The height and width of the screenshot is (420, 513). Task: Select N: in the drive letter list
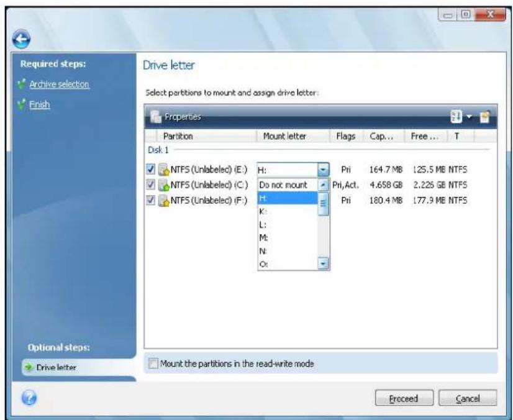click(288, 251)
